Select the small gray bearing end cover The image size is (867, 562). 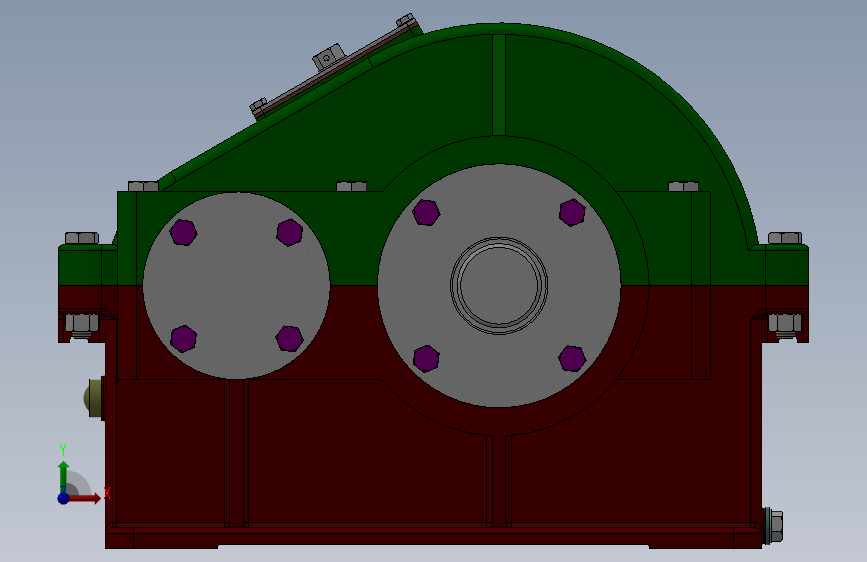point(237,285)
